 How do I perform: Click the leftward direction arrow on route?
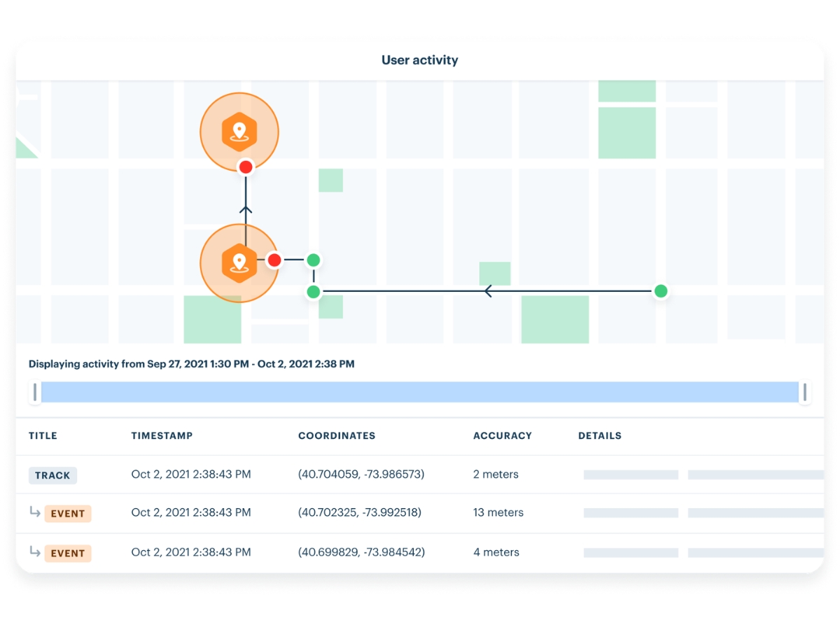click(x=489, y=290)
